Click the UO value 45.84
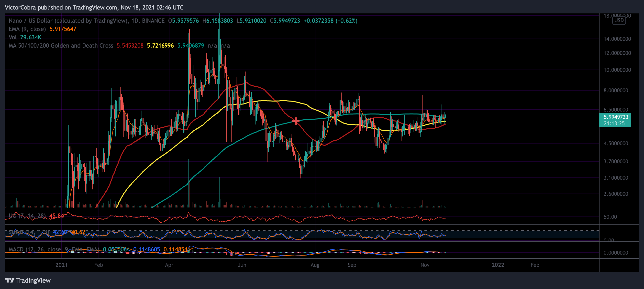644x289 pixels. 57,216
